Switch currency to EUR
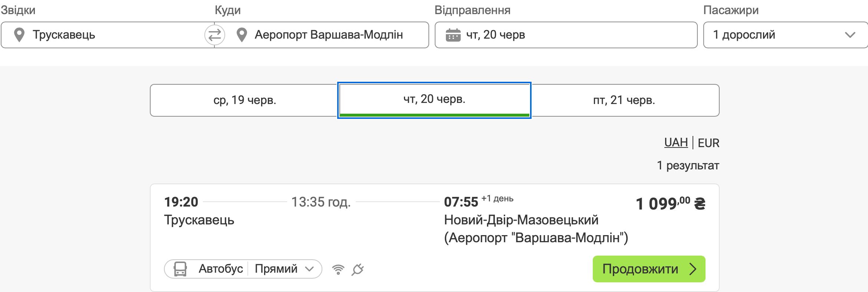This screenshot has width=868, height=292. tap(708, 143)
